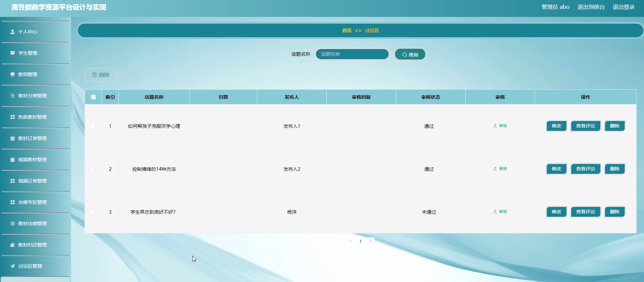Click 查看评论 button for 发布人1 row
Image resolution: width=644 pixels, height=282 pixels.
point(585,126)
